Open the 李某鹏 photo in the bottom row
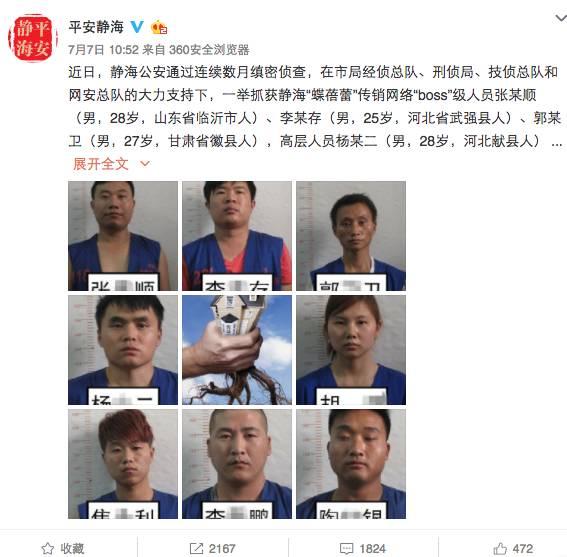This screenshot has width=567, height=557. point(237,464)
